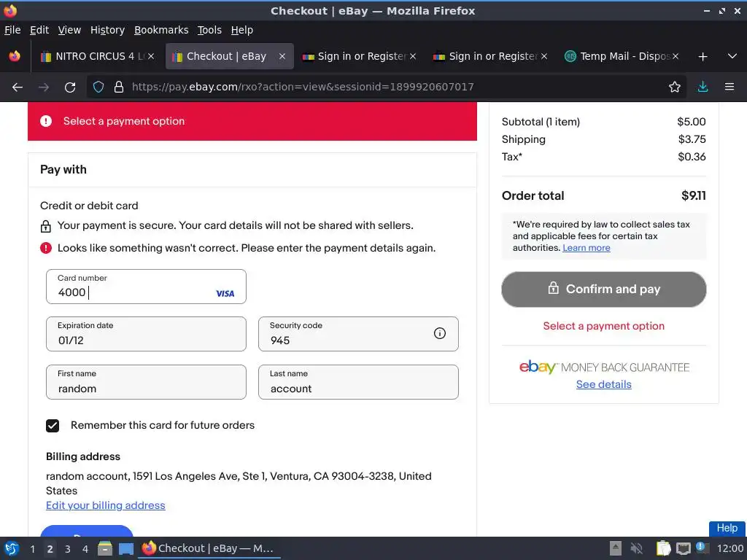Switch to first Sign in or Register tab

(x=360, y=56)
